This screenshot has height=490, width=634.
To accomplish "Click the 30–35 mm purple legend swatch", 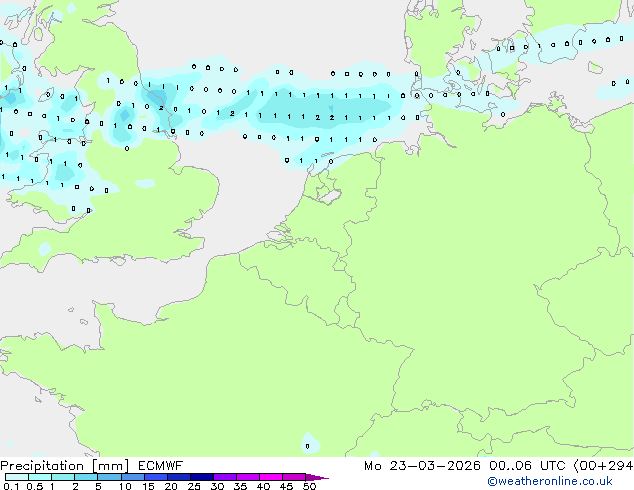I will pos(225,477).
